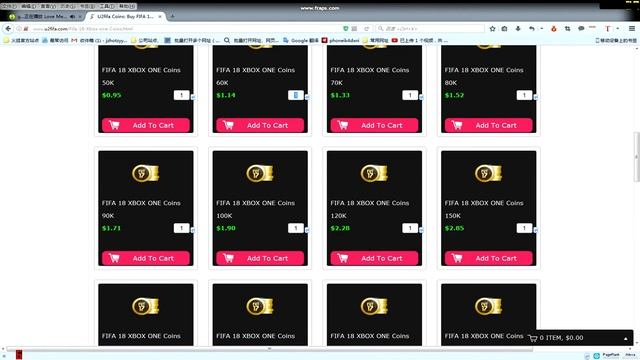
Task: Click quantity field for 50K coins
Action: click(181, 95)
